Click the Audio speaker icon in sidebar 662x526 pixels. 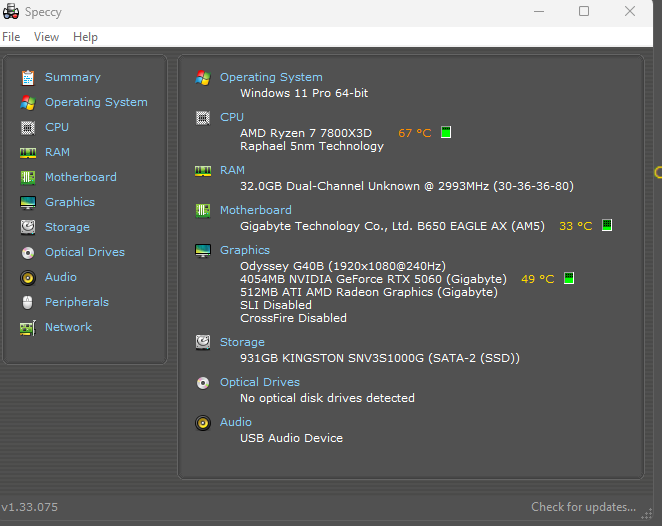[x=28, y=278]
